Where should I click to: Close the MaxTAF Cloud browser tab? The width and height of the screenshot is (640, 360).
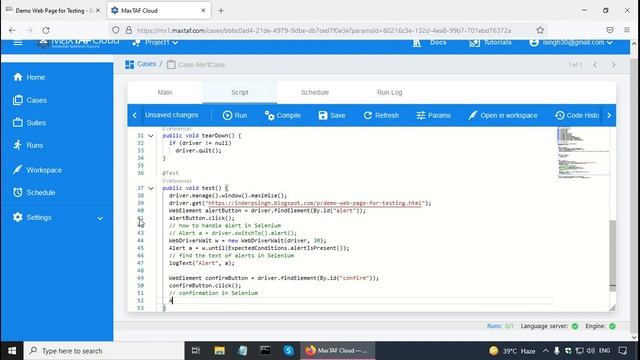coord(203,11)
